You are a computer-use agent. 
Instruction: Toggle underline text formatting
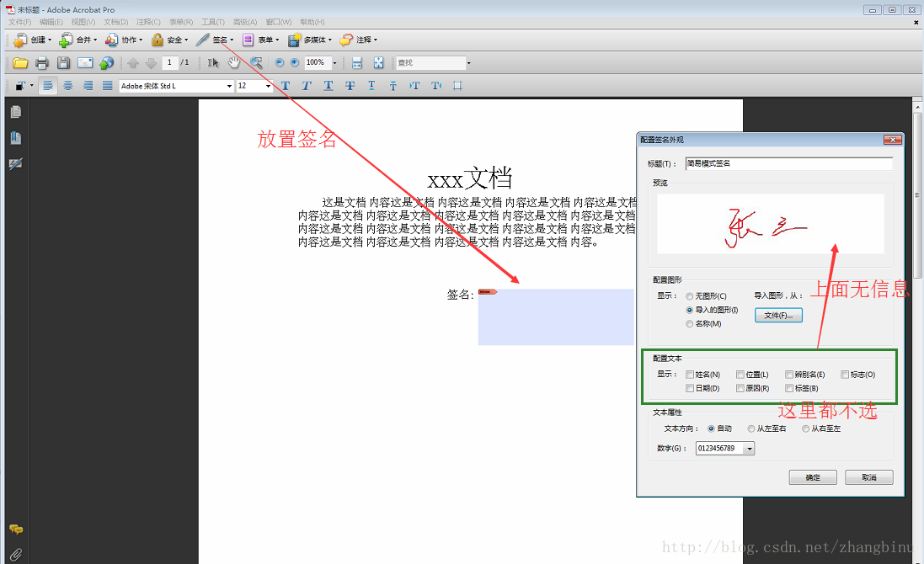click(328, 86)
